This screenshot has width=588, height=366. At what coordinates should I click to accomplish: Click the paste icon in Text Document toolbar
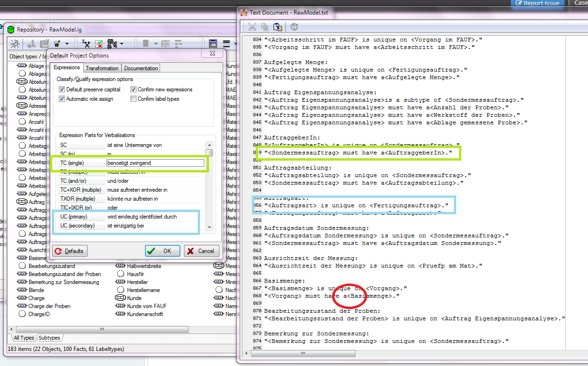278,27
